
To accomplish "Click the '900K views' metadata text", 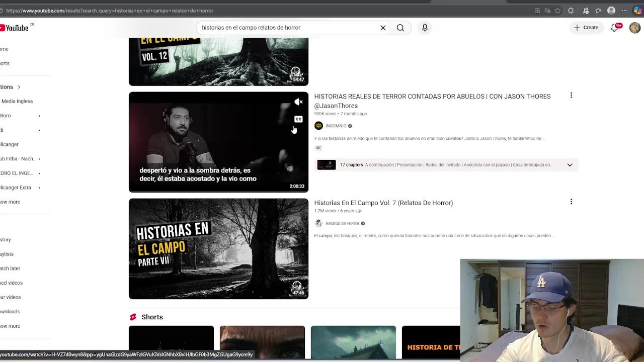I will [x=325, y=114].
